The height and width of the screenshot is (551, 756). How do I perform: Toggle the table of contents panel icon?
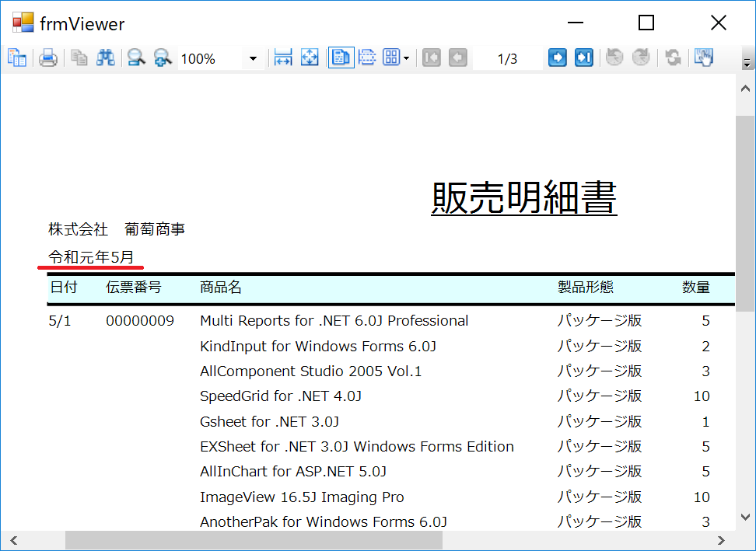17,58
